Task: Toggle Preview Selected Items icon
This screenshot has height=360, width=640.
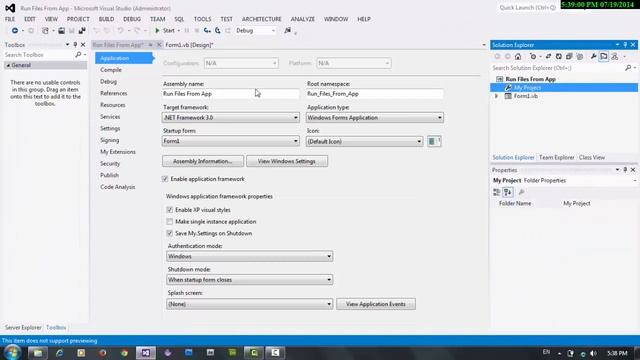Action: point(604,56)
